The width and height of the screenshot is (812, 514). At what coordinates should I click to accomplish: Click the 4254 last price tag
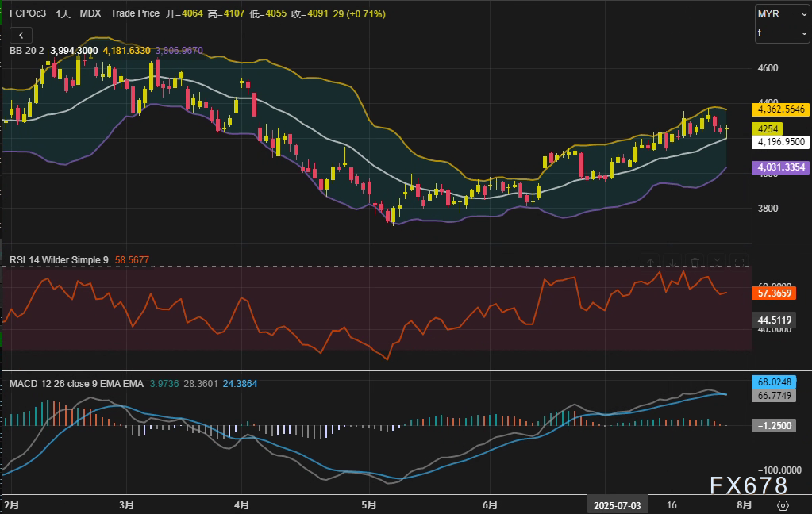click(768, 128)
